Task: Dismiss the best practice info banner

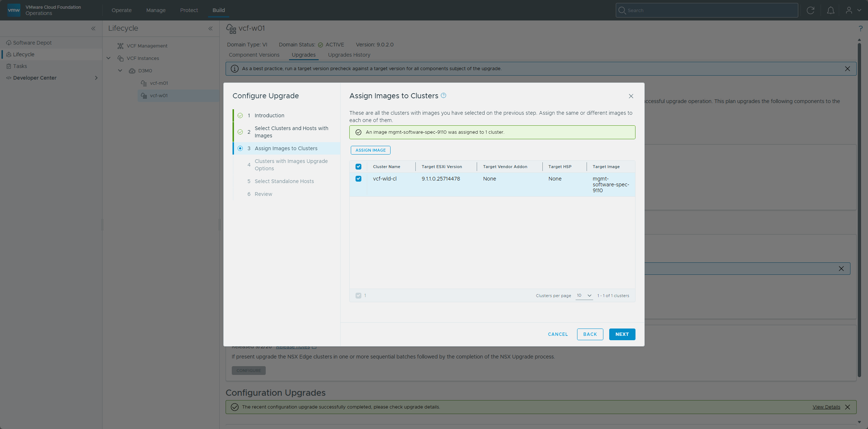Action: tap(848, 69)
